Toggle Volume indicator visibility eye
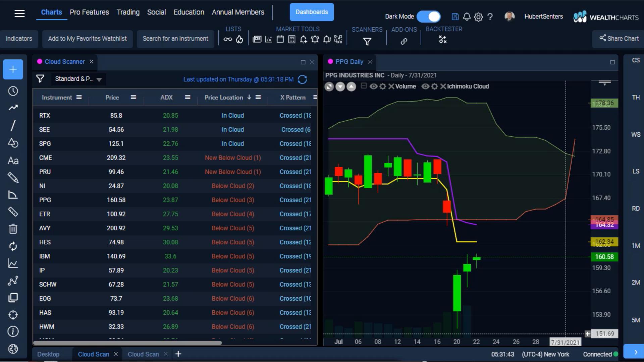The image size is (644, 362). click(373, 86)
